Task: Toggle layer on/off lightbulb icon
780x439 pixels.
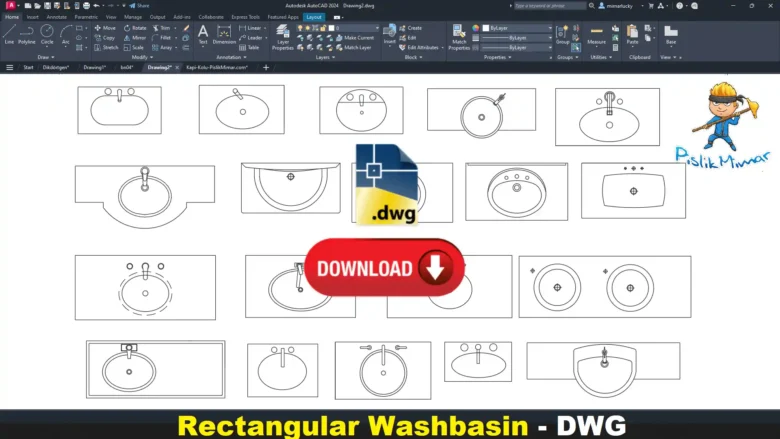Action: click(x=300, y=28)
